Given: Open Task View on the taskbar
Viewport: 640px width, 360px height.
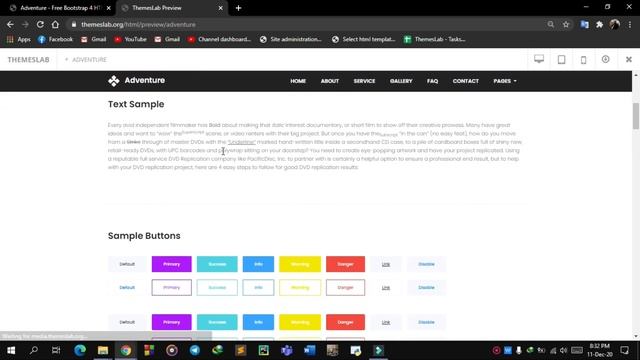Looking at the screenshot, I should click(56, 350).
